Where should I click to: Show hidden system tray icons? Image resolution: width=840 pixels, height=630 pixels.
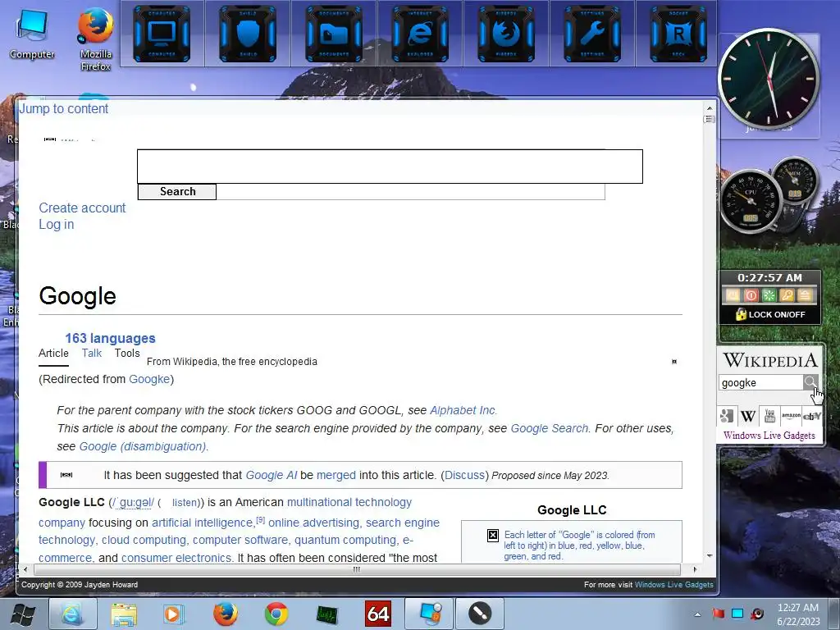tap(697, 614)
